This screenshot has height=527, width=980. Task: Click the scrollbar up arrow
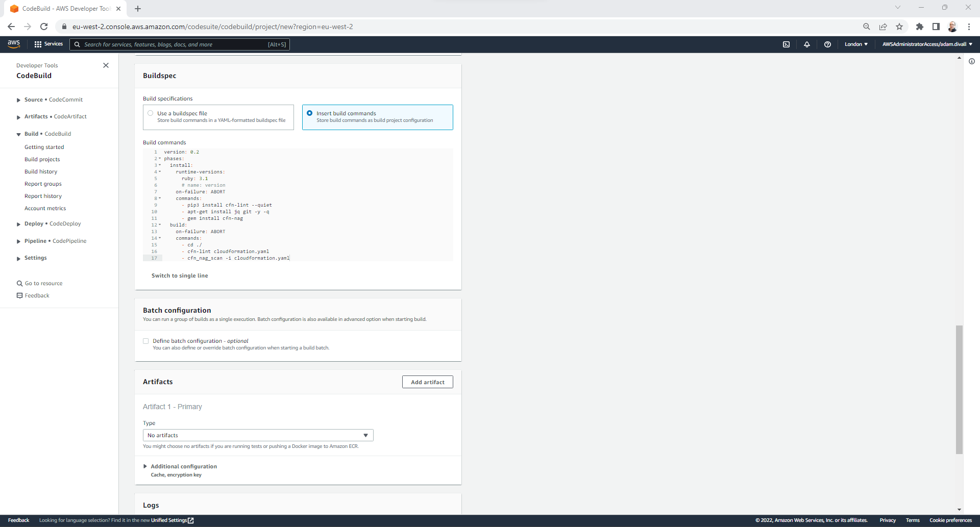959,58
